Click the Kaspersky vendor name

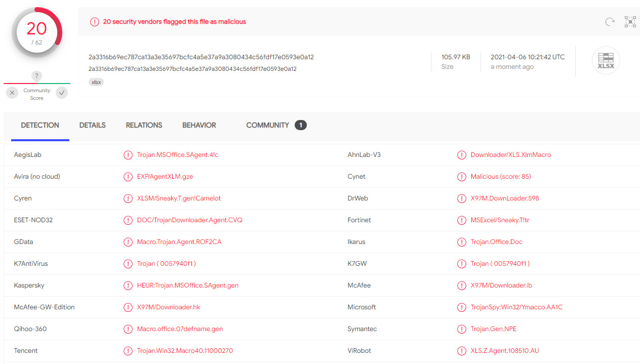(29, 286)
